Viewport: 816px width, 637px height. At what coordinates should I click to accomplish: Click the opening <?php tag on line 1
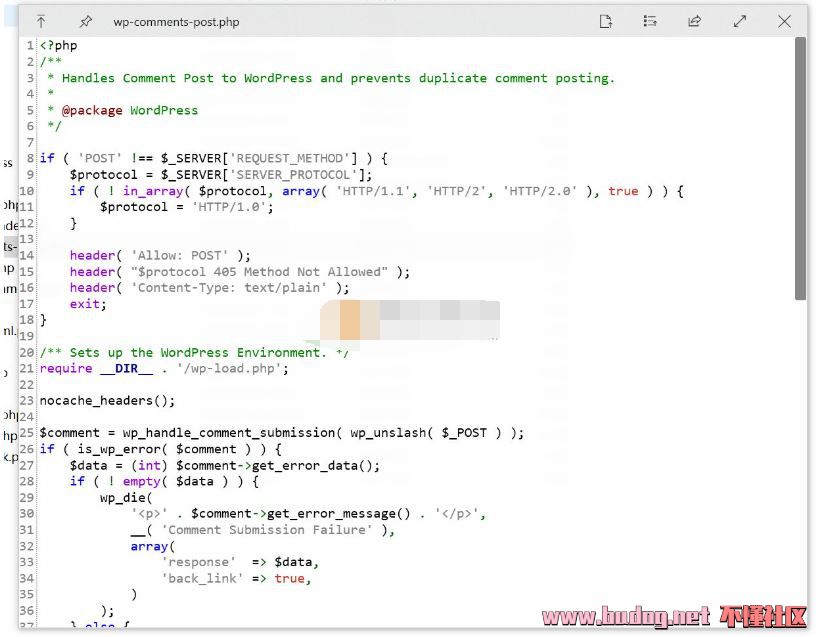58,45
